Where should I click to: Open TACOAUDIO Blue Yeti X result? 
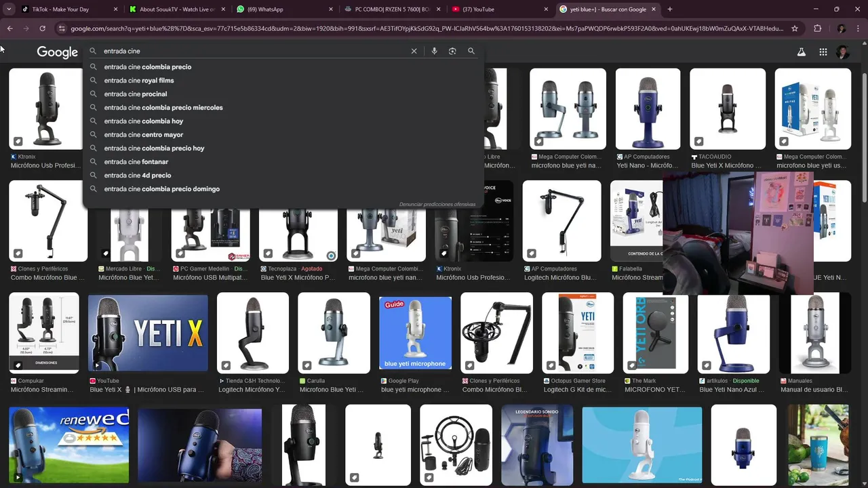728,108
